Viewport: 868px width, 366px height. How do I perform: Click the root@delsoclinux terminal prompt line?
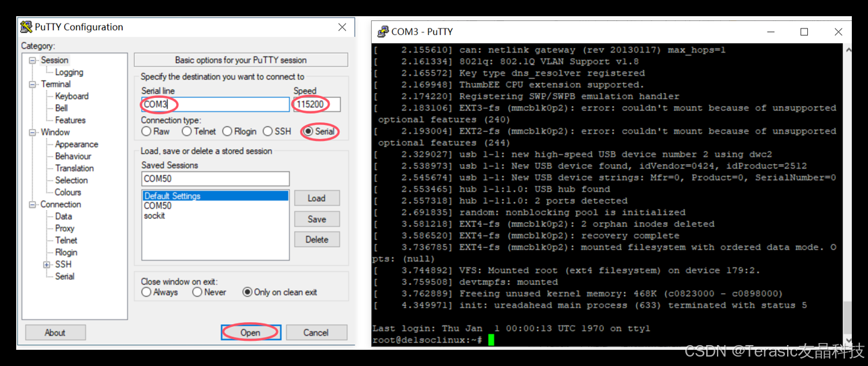coord(427,340)
